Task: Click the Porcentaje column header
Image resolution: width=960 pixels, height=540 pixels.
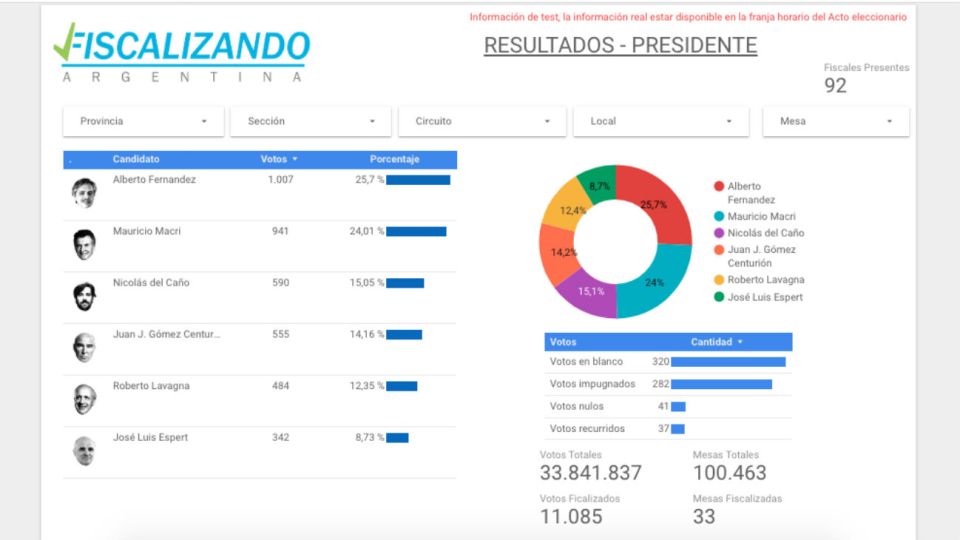Action: click(x=394, y=159)
